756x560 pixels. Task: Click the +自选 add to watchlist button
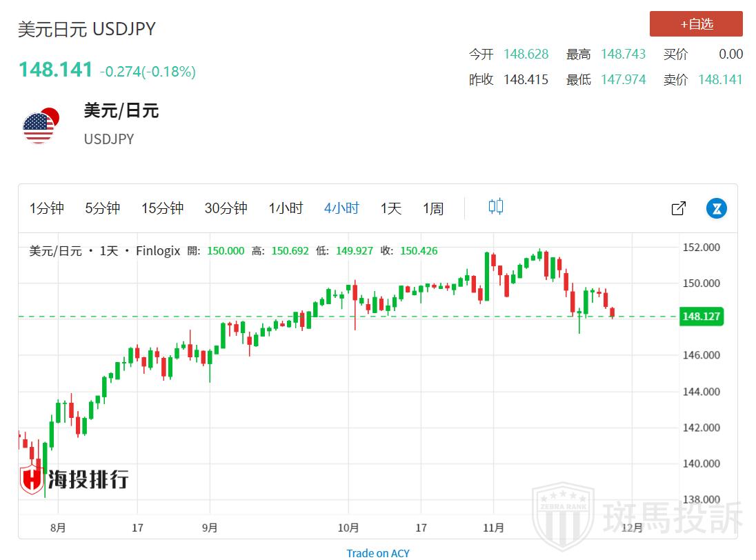696,24
